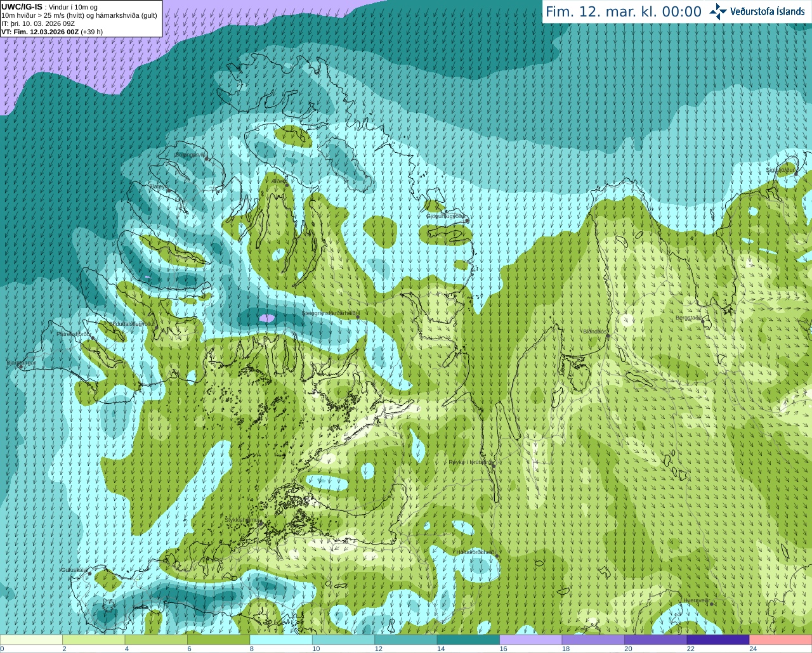Click the Stykkishólmur station dot

click(259, 524)
